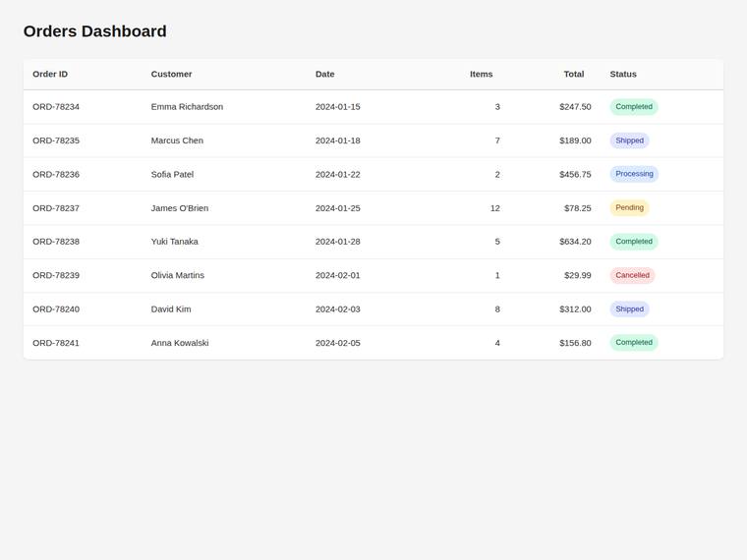
Task: Click customer name Olivia Martins
Action: tap(177, 275)
